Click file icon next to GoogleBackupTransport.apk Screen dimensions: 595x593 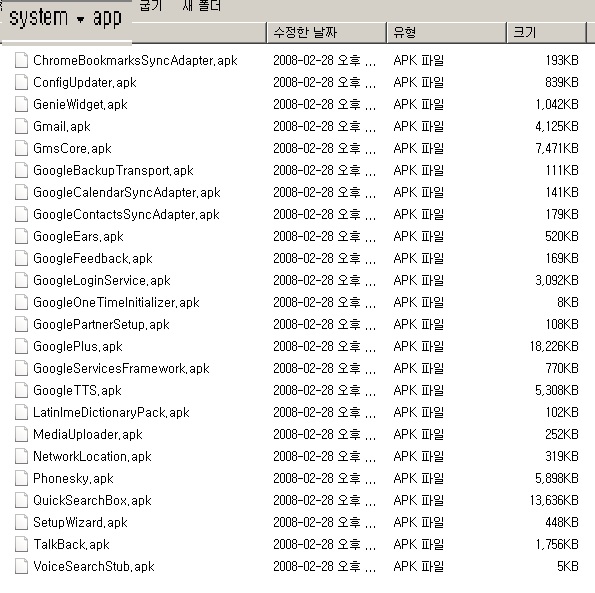pyautogui.click(x=21, y=170)
